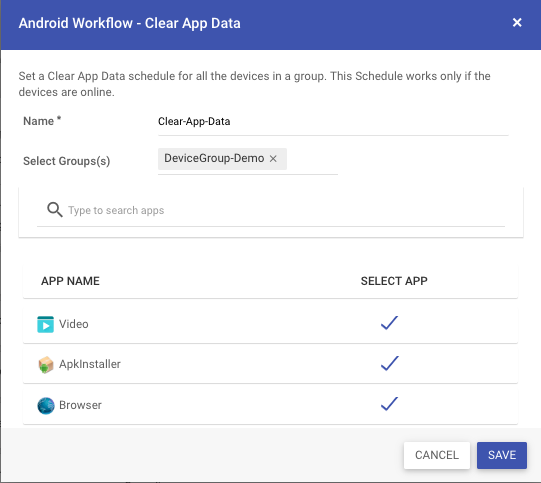
Task: Click the CANCEL button
Action: click(x=437, y=455)
